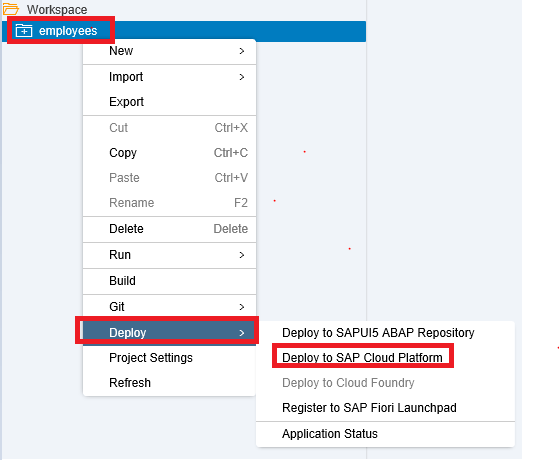Screen dimensions: 559x460
Task: Choose Register to SAP Fiori Launchpad
Action: pyautogui.click(x=385, y=408)
